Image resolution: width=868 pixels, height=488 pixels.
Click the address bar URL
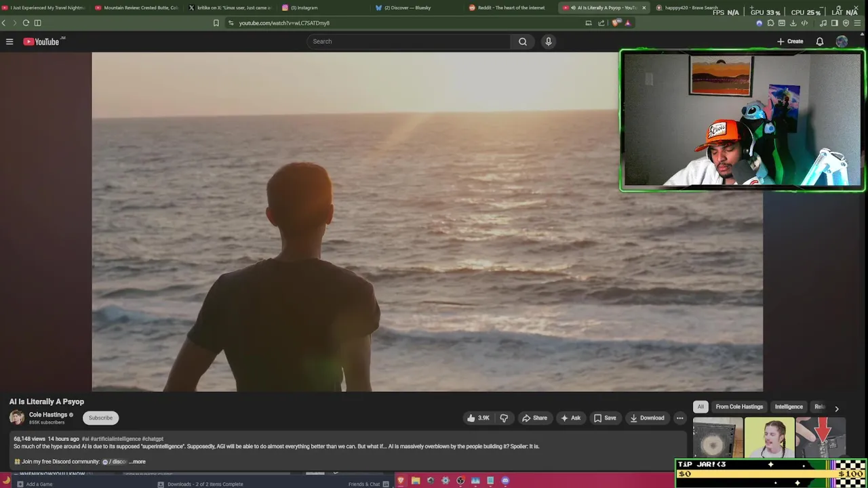(284, 23)
